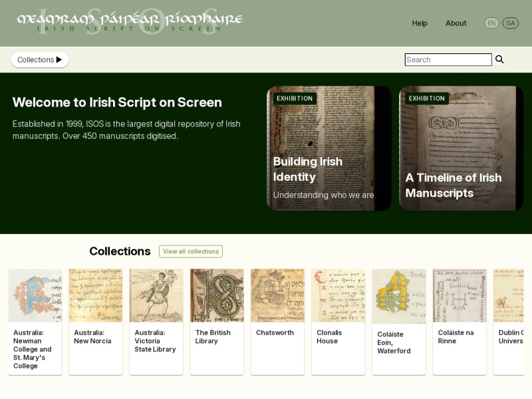Open Building Irish Identity exhibition card
This screenshot has height=399, width=532.
click(329, 148)
